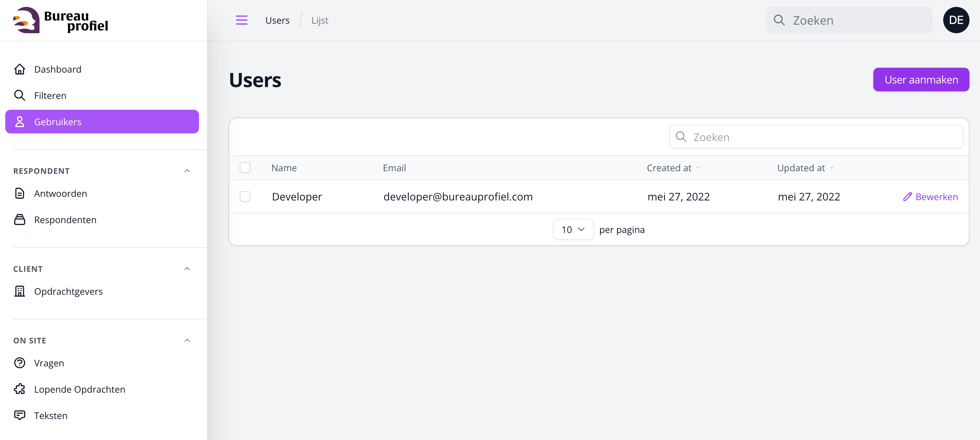Viewport: 980px width, 440px height.
Task: Click the table search magnifier icon
Action: (x=681, y=137)
